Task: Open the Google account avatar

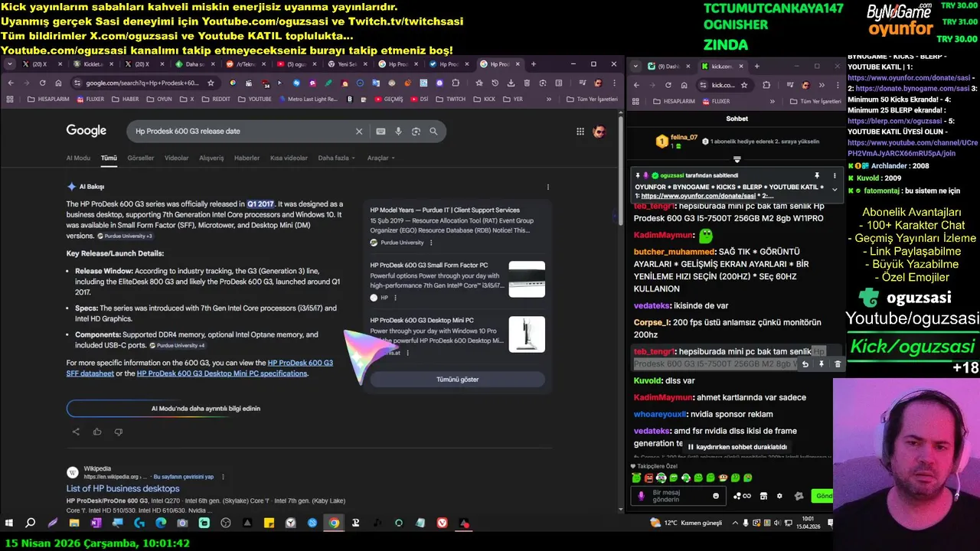Action: [599, 132]
